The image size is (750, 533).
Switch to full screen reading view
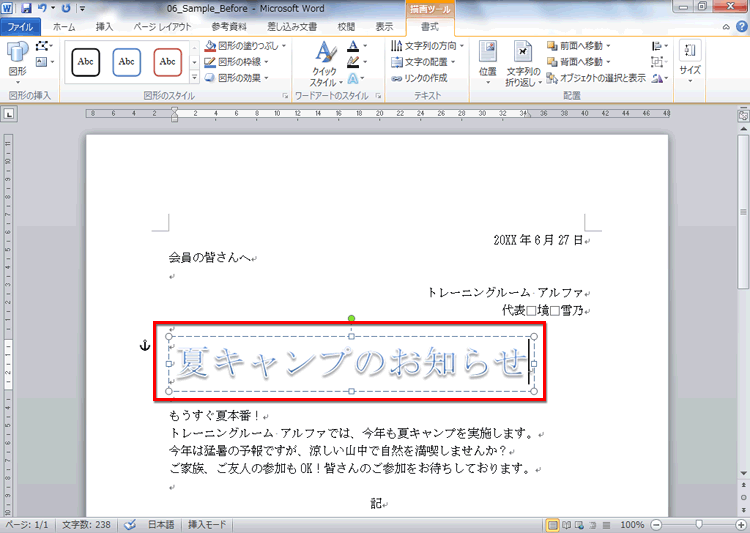click(566, 525)
